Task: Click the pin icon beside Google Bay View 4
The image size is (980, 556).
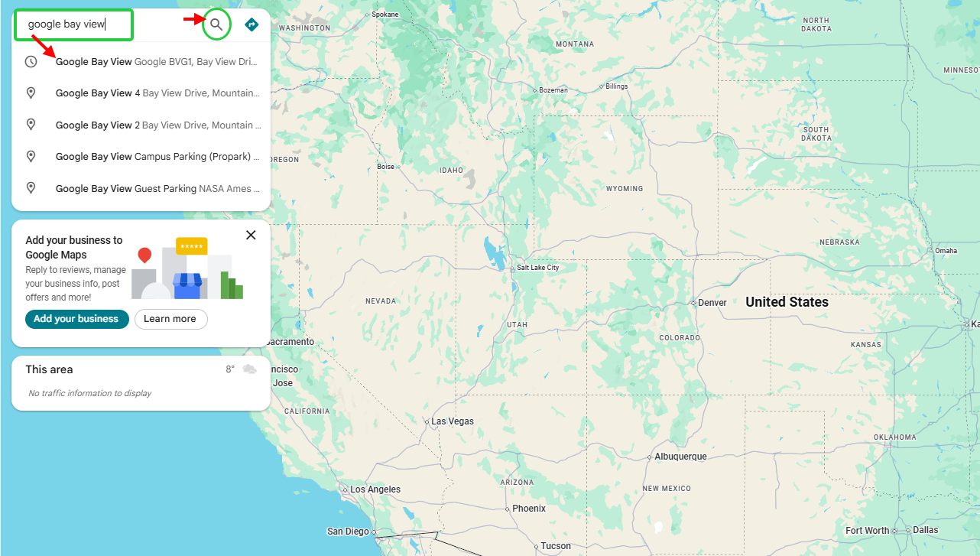Action: pos(31,93)
